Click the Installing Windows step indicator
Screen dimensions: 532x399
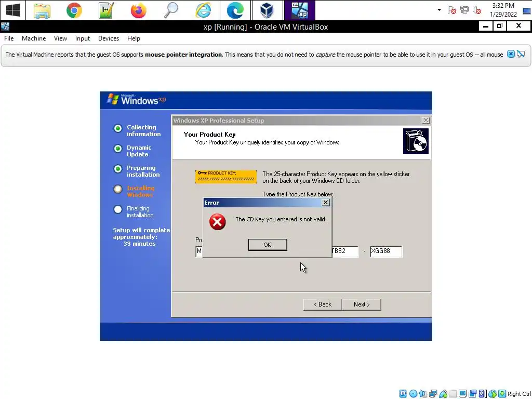click(118, 189)
